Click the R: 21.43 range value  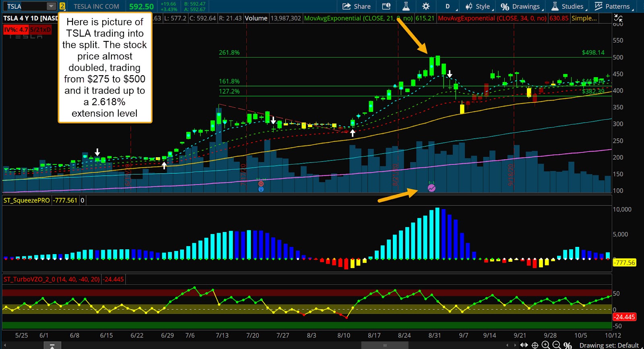230,18
